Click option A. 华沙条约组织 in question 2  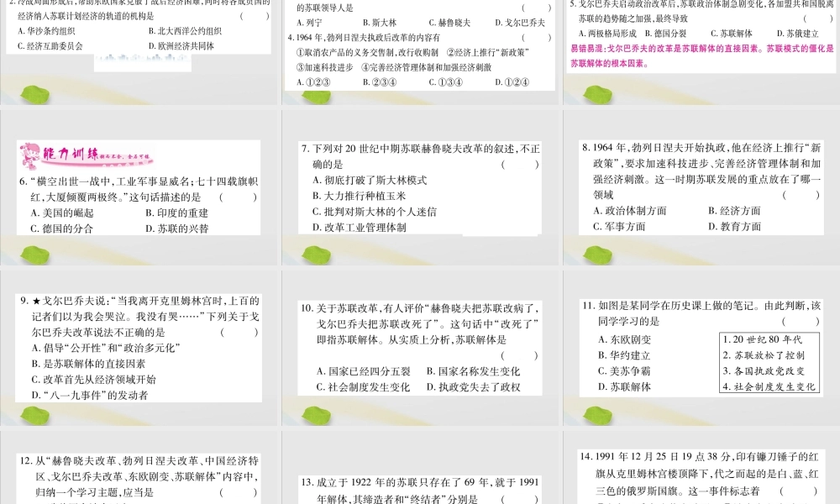[x=46, y=31]
